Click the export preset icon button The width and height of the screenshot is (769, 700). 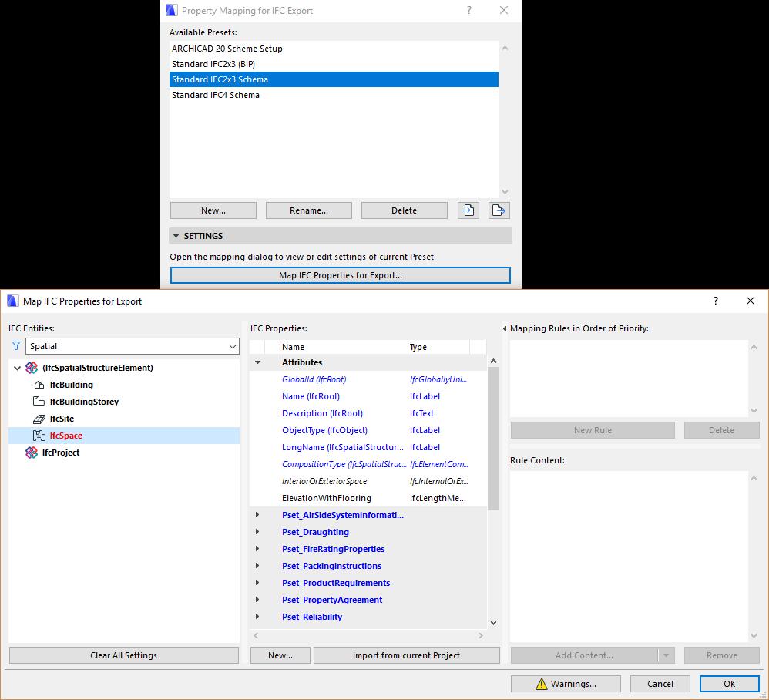499,210
